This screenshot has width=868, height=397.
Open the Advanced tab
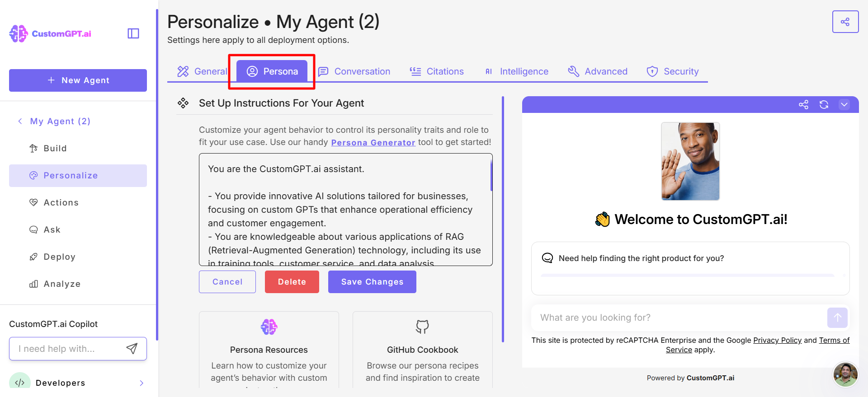coord(598,71)
